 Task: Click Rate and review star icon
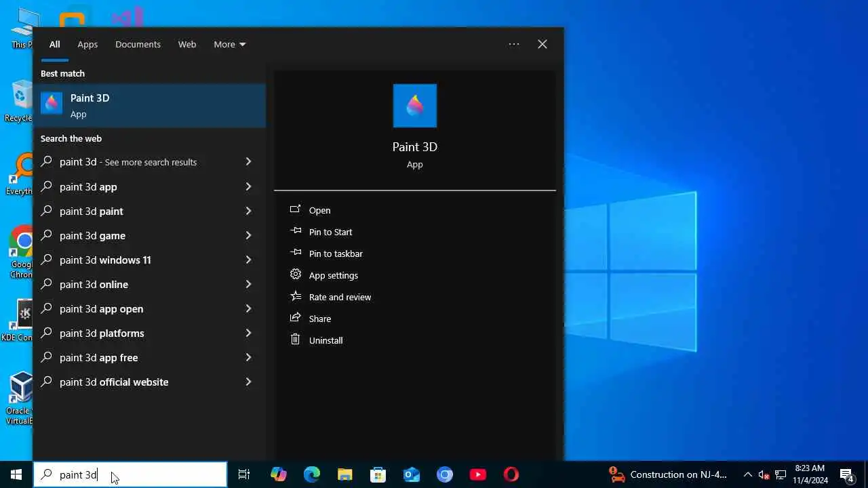point(295,296)
